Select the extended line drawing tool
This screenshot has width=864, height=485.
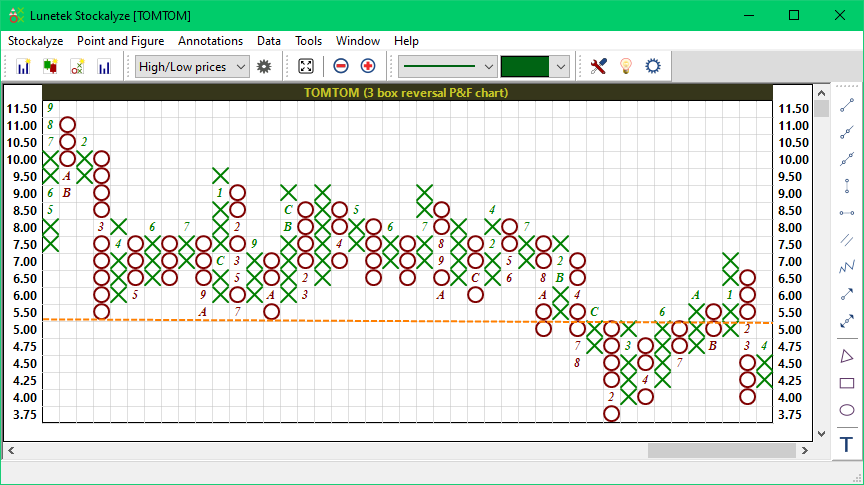(x=847, y=159)
